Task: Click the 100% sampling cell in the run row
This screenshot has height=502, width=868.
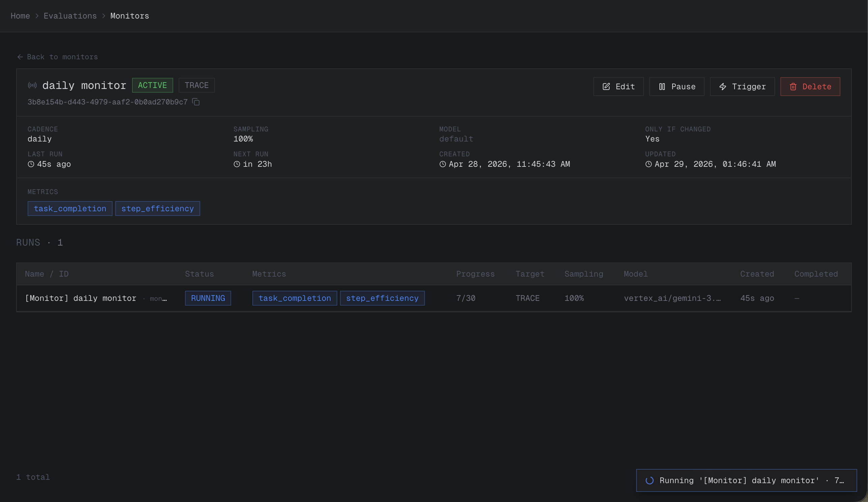Action: pos(574,298)
